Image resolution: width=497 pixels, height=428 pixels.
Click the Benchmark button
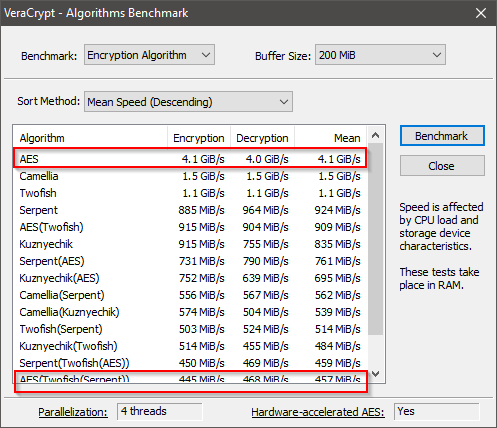(442, 136)
